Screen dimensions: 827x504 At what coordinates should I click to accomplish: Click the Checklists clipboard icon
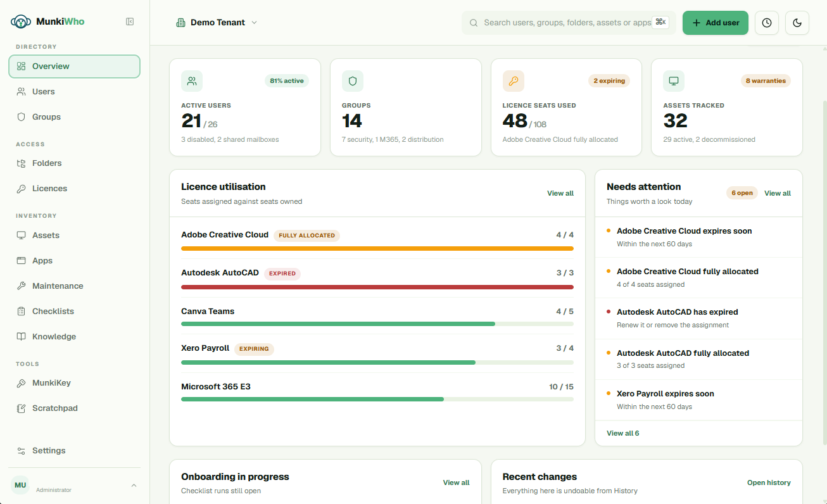point(21,311)
